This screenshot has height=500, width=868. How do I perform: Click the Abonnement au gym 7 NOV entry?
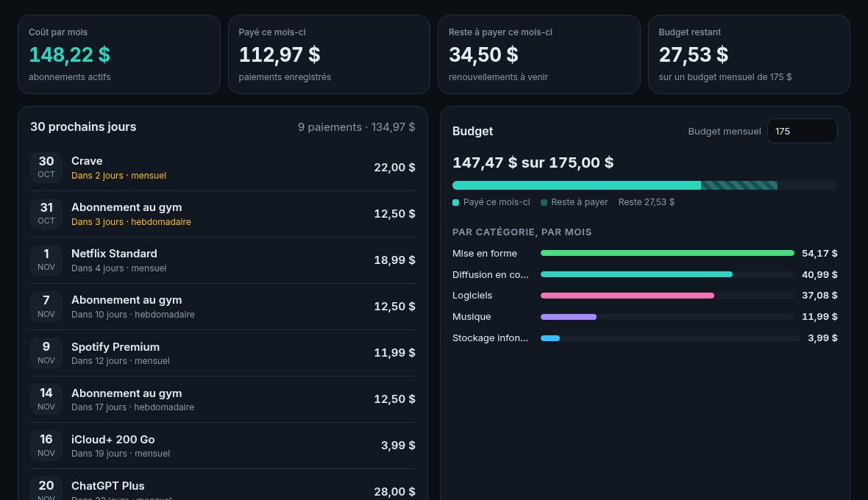223,307
